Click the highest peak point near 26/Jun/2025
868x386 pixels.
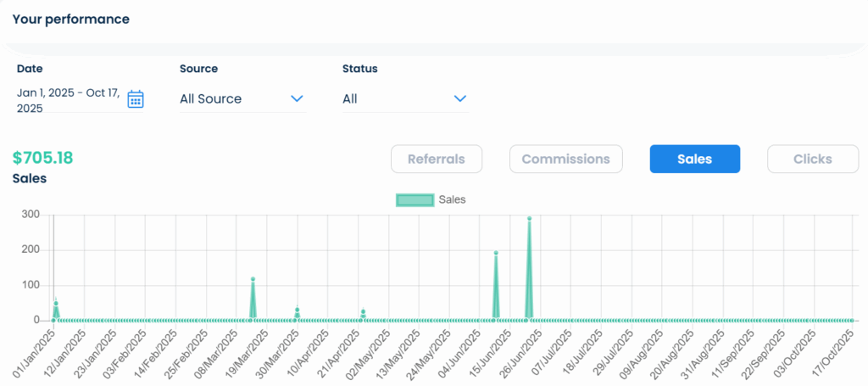(x=529, y=219)
